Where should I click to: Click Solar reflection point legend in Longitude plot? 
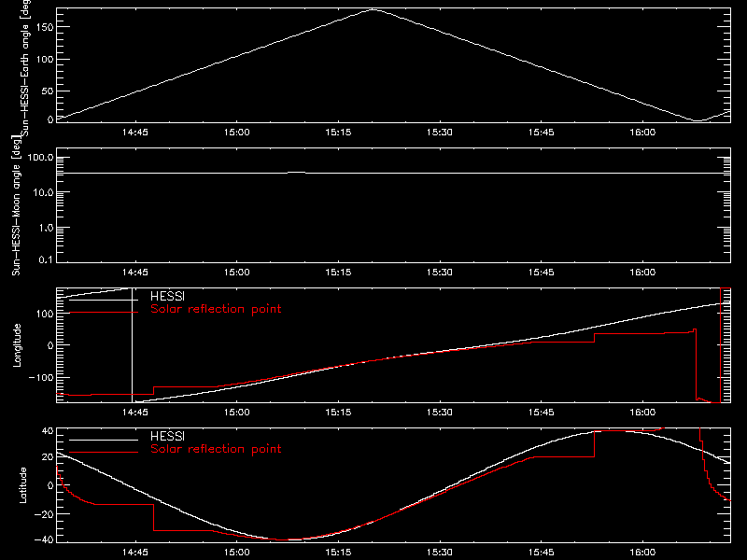[216, 309]
